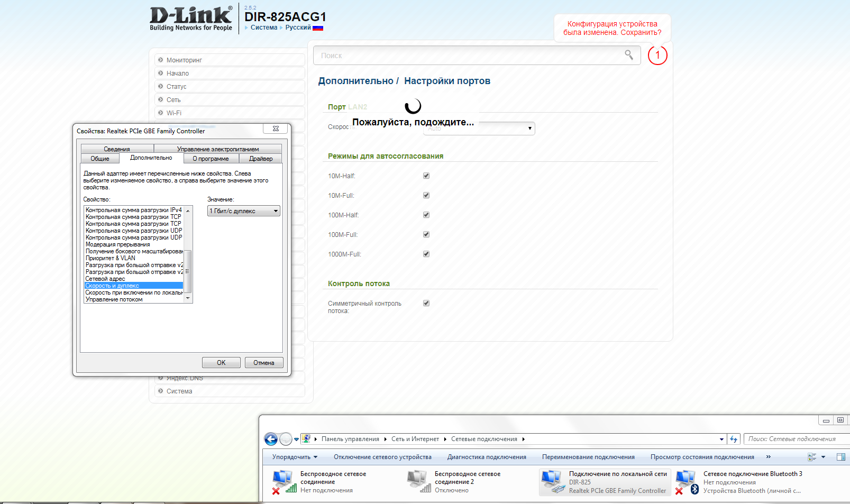850x504 pixels.
Task: Open the Начало menu item
Action: pos(230,73)
